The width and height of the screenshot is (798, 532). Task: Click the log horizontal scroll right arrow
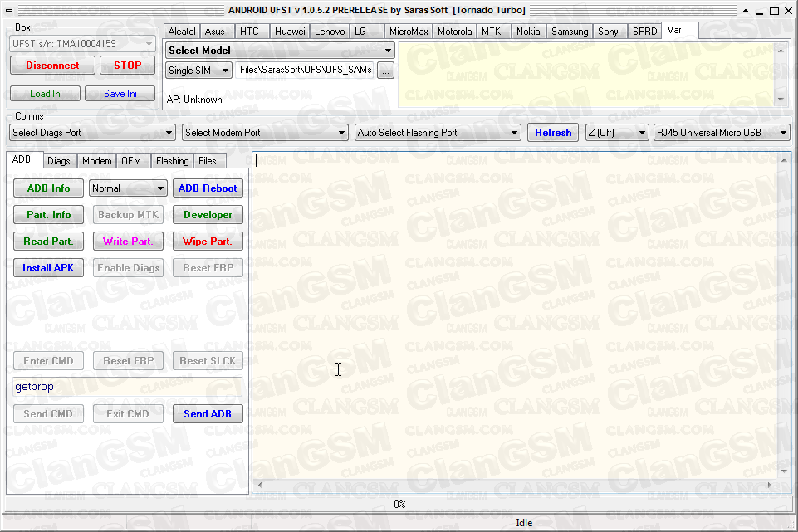[769, 485]
